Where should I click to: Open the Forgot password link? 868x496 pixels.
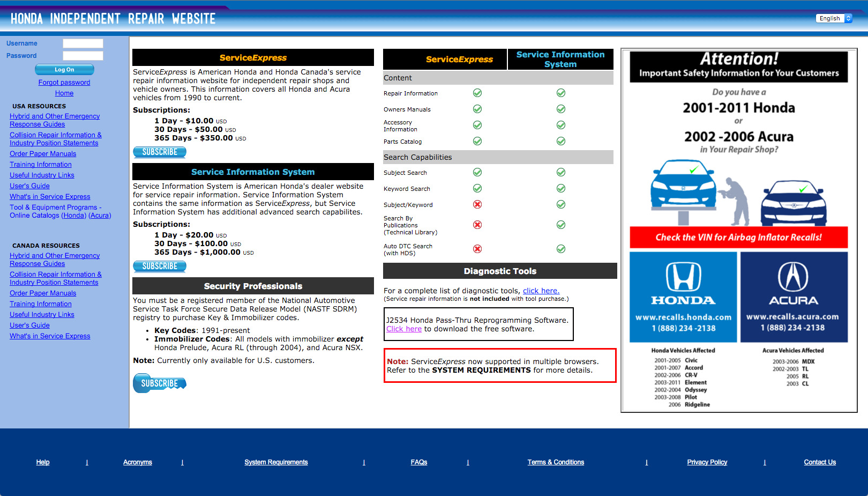[64, 82]
